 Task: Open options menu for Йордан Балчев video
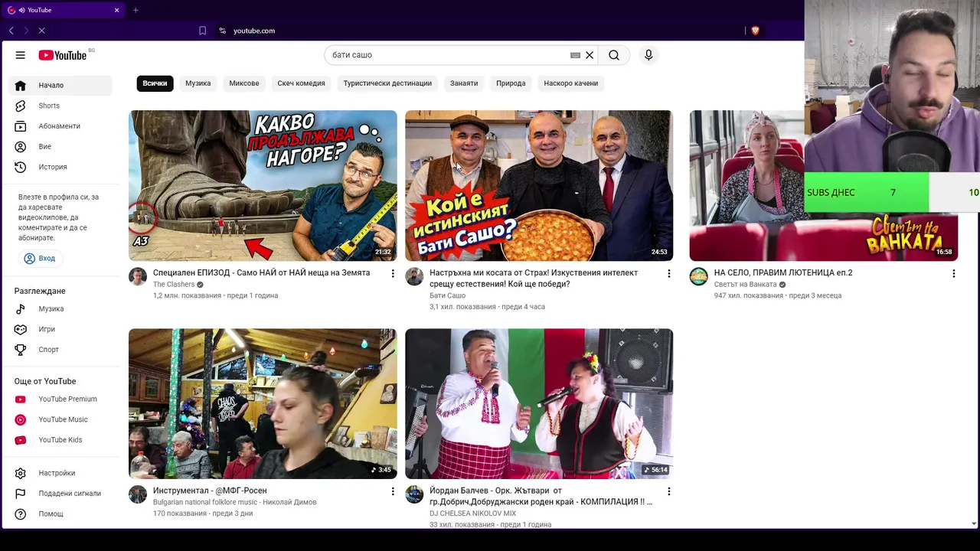click(669, 491)
